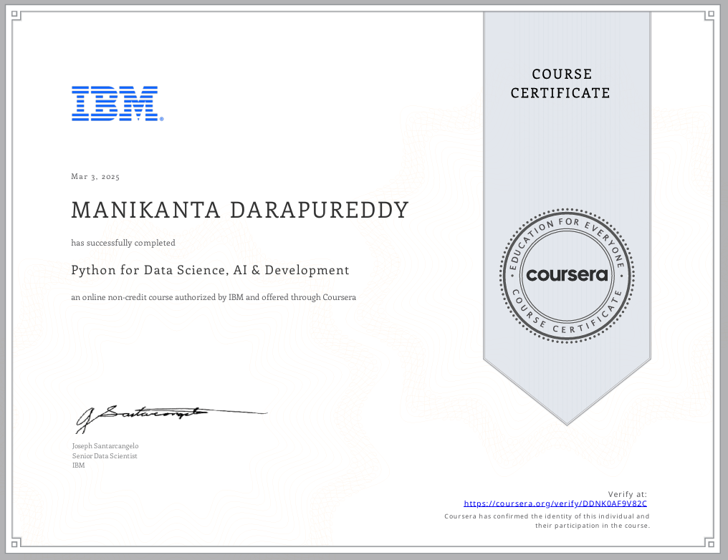Click the top-right corner border ornament
The height and width of the screenshot is (560, 728).
tap(710, 15)
